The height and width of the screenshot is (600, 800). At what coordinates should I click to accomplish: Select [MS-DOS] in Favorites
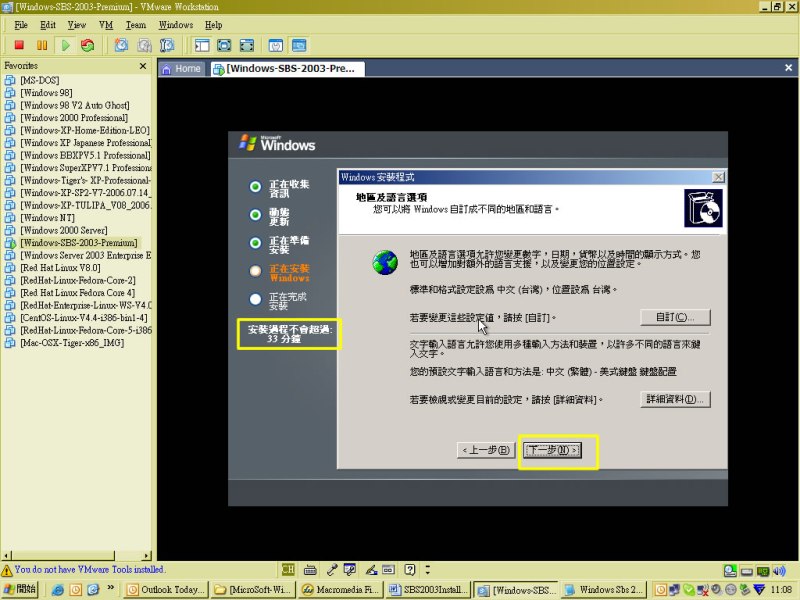coord(39,80)
